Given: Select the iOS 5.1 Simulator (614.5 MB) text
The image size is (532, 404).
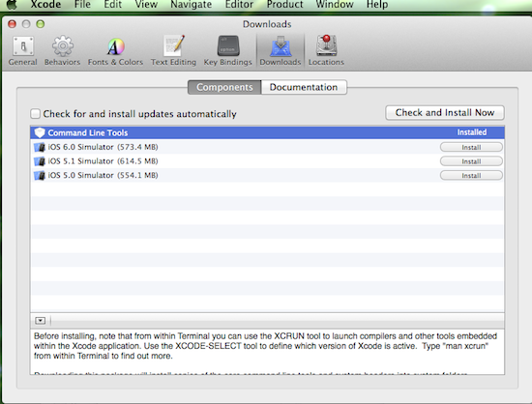Looking at the screenshot, I should [103, 161].
